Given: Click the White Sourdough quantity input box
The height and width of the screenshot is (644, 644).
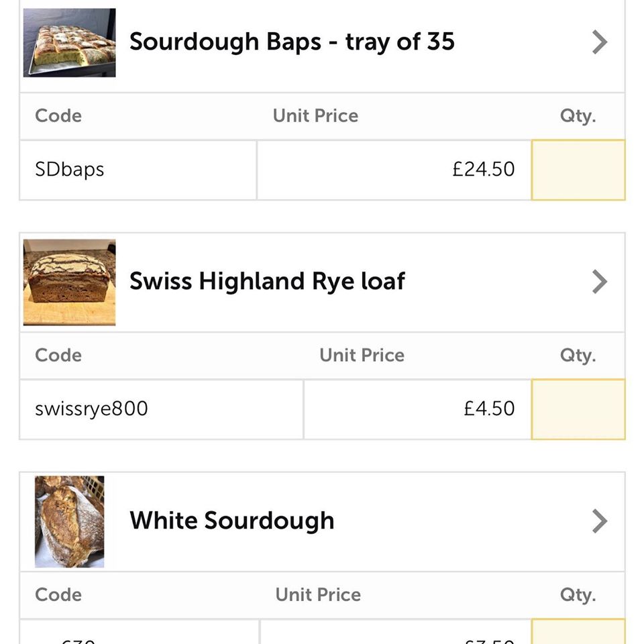Looking at the screenshot, I should coord(578,633).
